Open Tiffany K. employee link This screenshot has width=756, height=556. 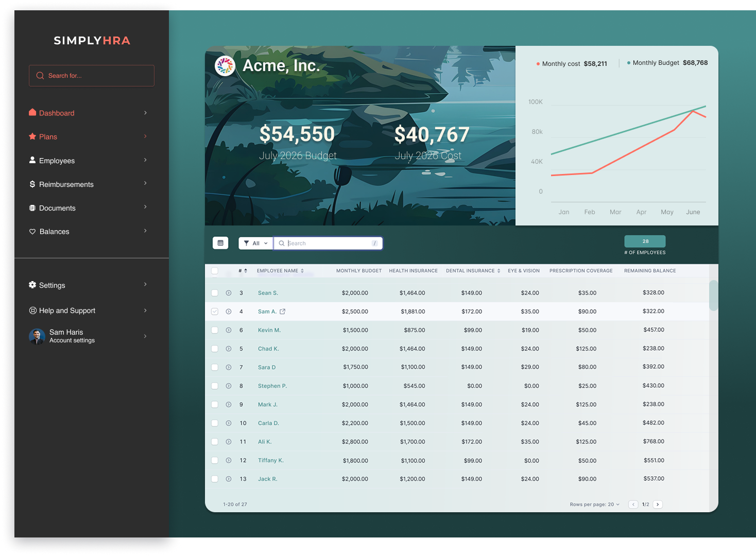tap(271, 460)
